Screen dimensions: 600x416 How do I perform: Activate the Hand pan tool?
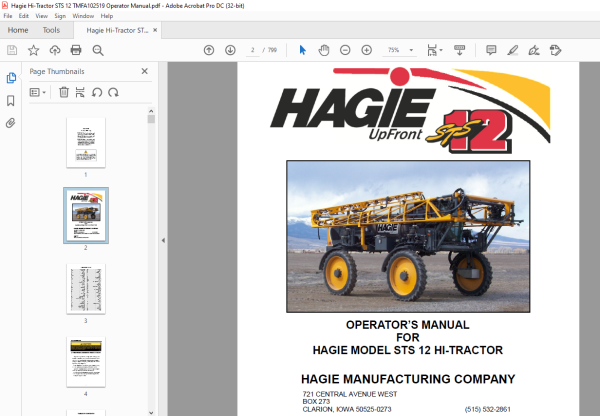pyautogui.click(x=324, y=50)
